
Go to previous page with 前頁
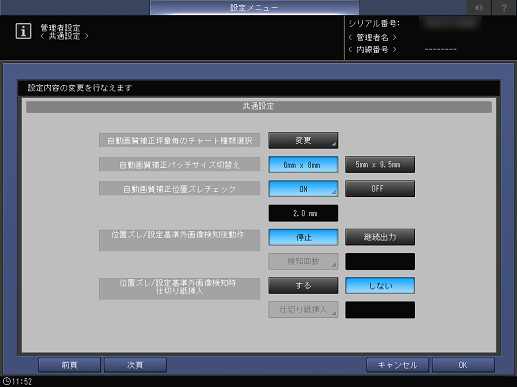click(69, 365)
